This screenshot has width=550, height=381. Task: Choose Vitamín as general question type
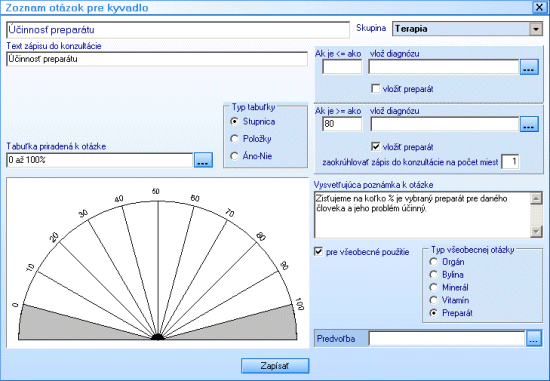[x=434, y=300]
